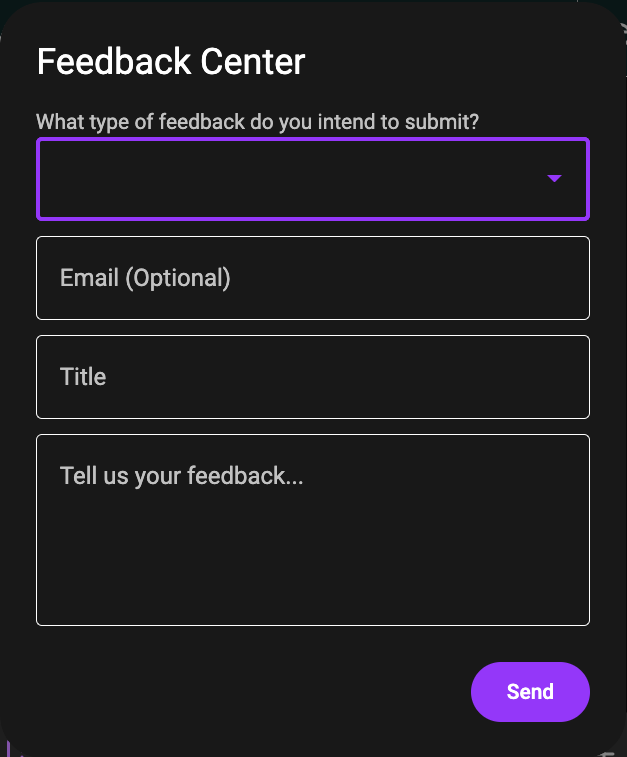Click the feedback type question label

click(257, 122)
